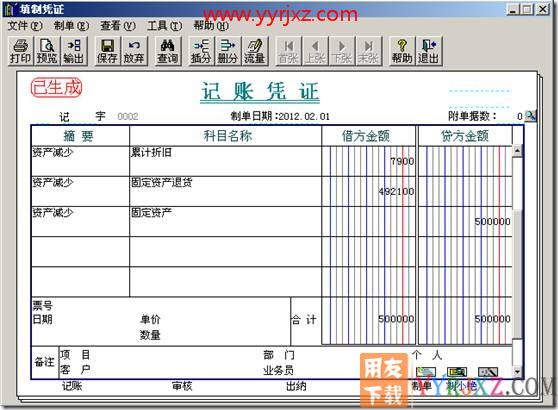The height and width of the screenshot is (410, 558).
Task: Click the middle small icon under 个人
Action: point(457,372)
